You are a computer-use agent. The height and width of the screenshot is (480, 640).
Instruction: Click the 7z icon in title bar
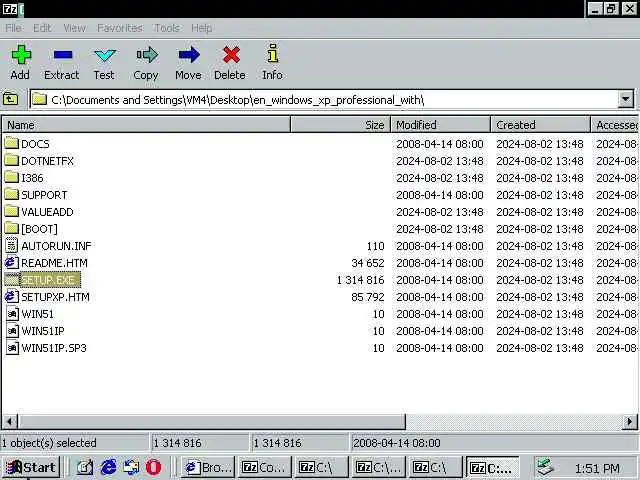[x=10, y=9]
